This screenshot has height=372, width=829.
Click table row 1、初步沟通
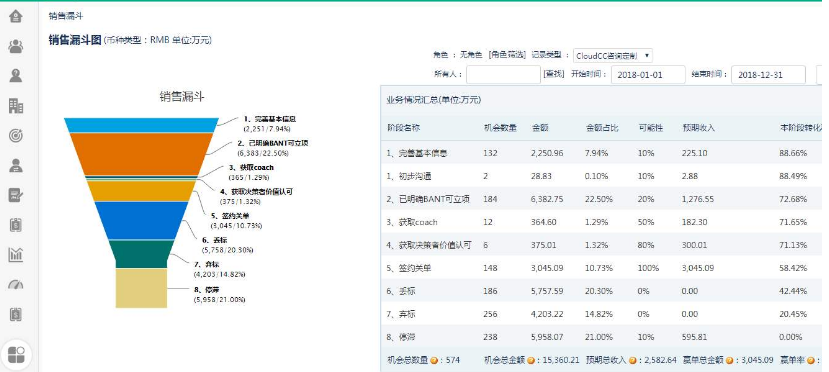[x=601, y=176]
